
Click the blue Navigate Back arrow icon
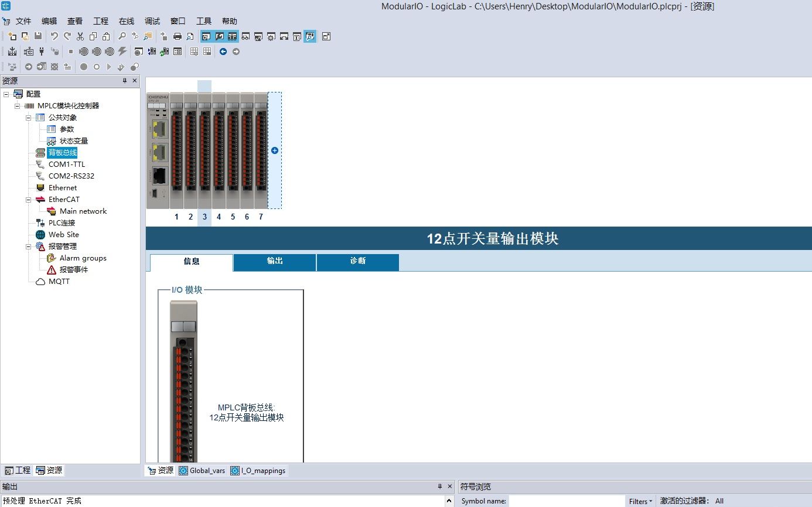(x=223, y=52)
